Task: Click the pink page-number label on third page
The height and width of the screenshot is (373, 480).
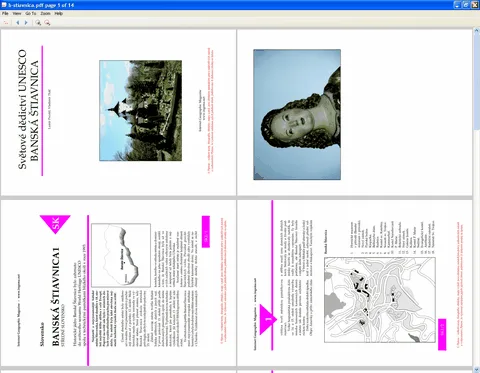Action: (x=206, y=232)
